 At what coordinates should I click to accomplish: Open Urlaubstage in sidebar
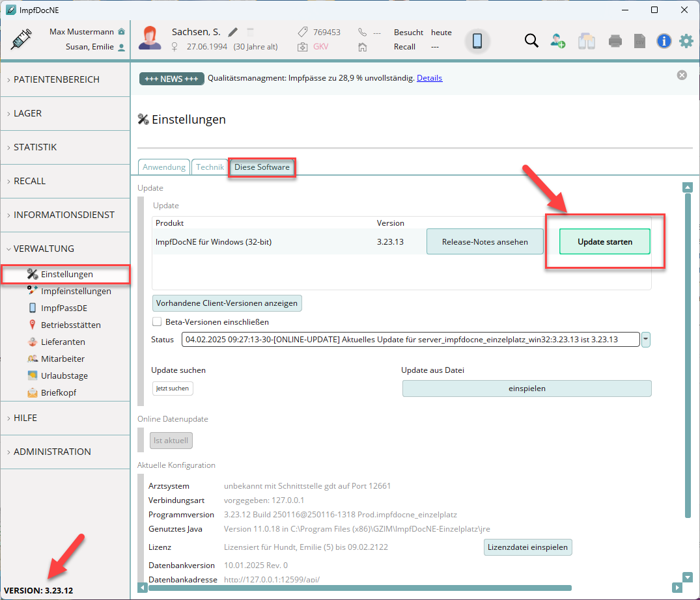(x=64, y=375)
